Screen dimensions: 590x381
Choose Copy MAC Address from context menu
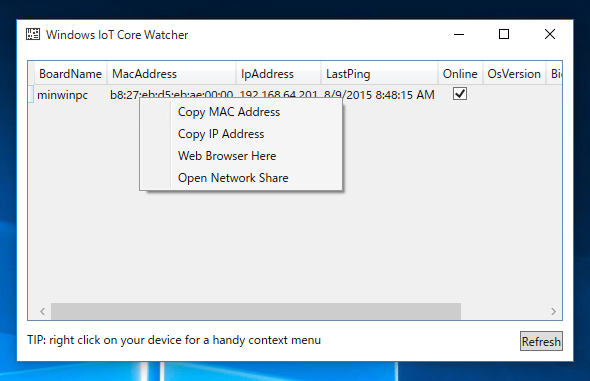[241, 112]
